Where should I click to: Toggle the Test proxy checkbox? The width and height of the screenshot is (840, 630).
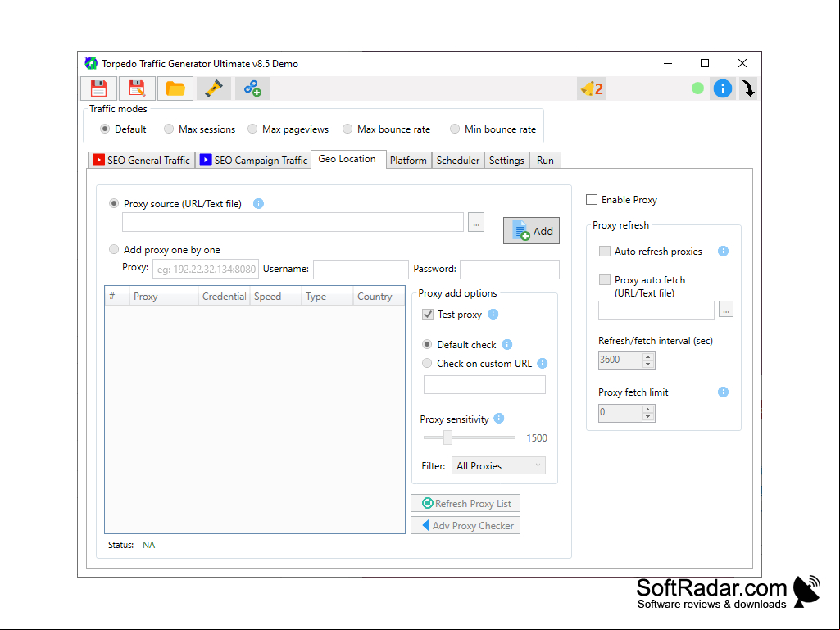[428, 315]
